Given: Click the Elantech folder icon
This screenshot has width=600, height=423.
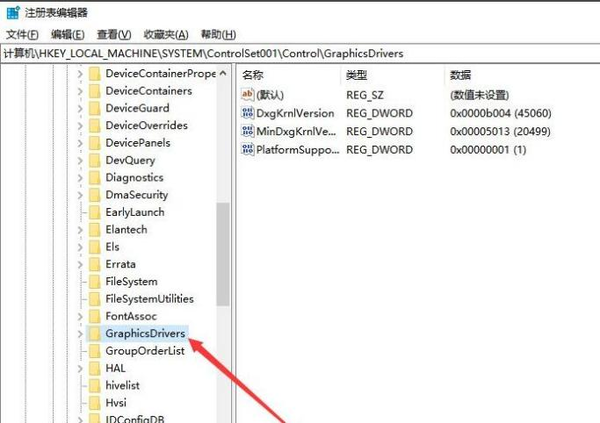Looking at the screenshot, I should (x=95, y=230).
